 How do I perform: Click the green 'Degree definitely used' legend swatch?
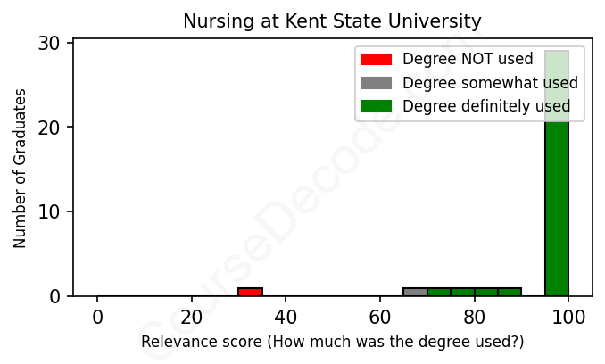click(376, 106)
